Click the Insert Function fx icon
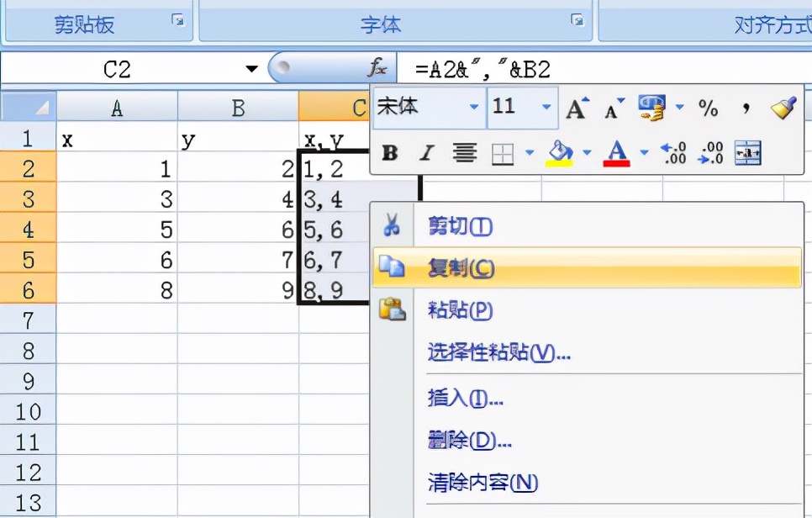This screenshot has height=518, width=812. [x=377, y=68]
